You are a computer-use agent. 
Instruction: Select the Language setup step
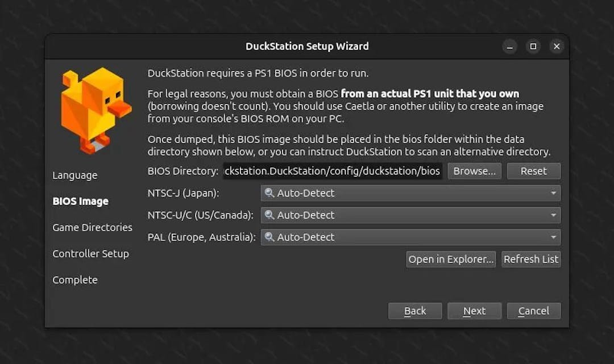pyautogui.click(x=74, y=175)
